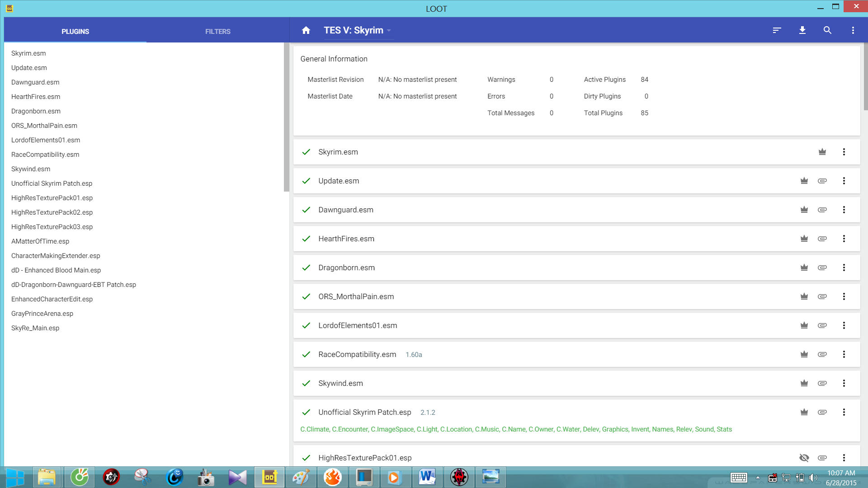Screen dimensions: 868x488
Task: Open the ORS_MorthalPain.esm card three-dot menu
Action: pos(844,296)
